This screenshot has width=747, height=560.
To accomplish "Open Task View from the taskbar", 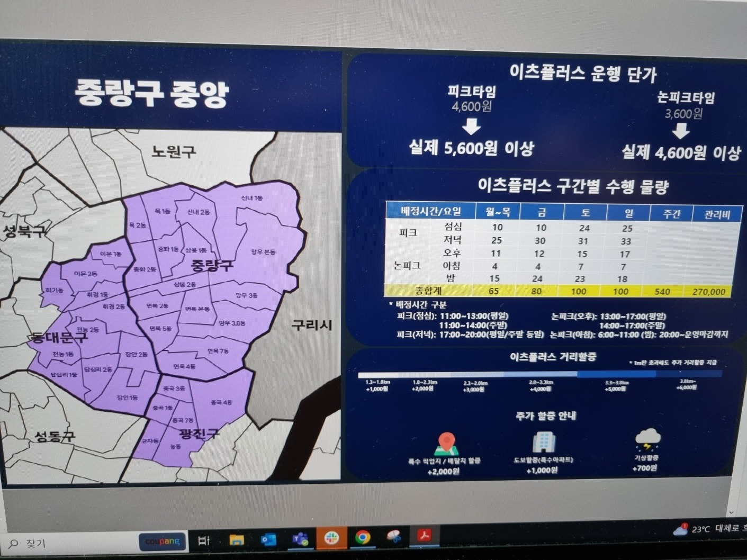I will (204, 540).
